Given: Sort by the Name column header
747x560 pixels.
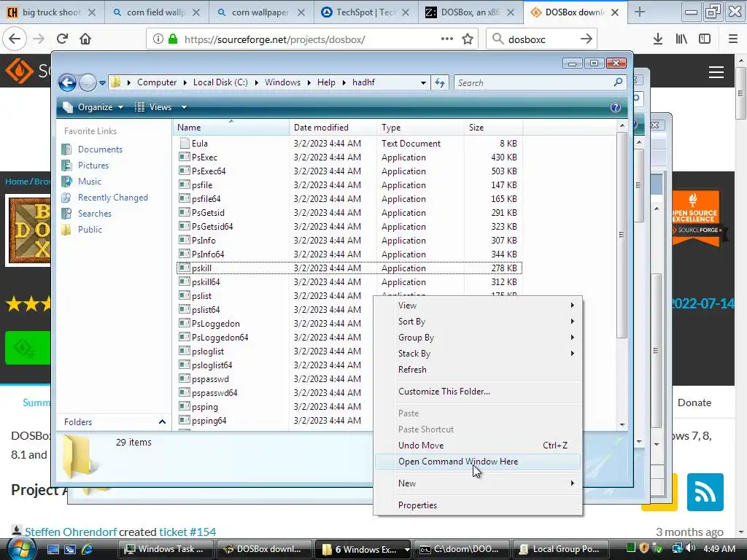Looking at the screenshot, I should 231,128.
